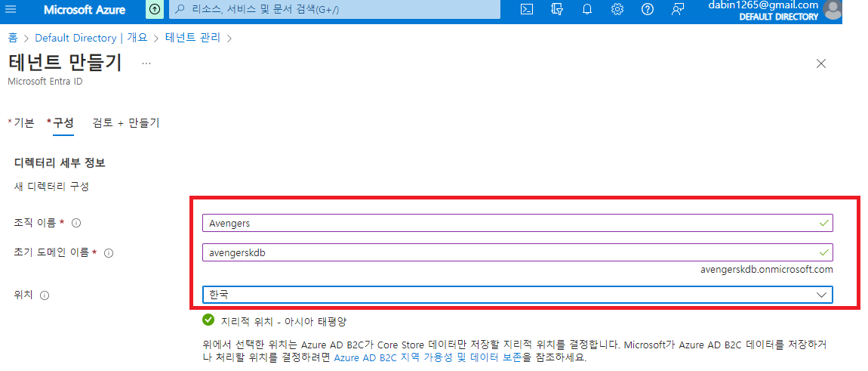
Task: Click the green upgrade arrow icon
Action: click(155, 9)
